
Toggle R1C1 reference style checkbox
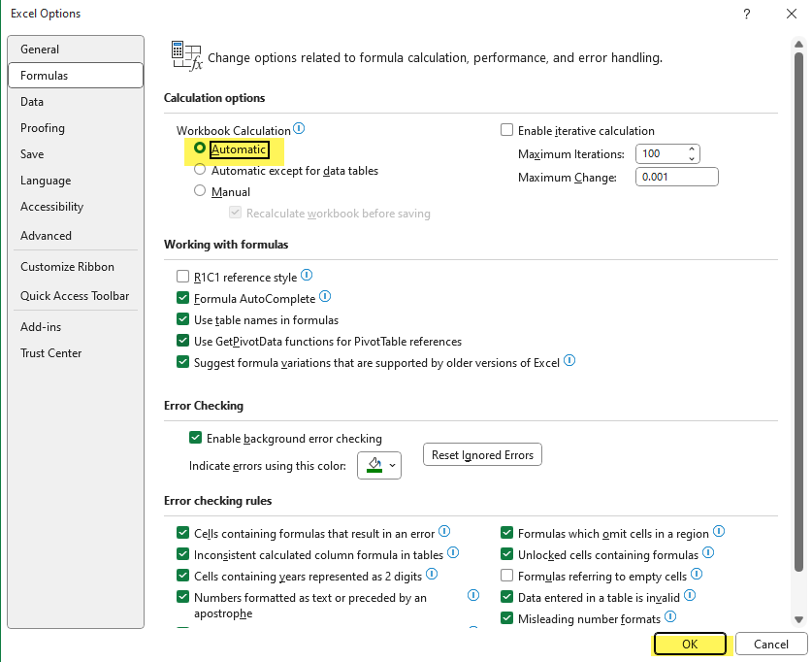(x=182, y=277)
